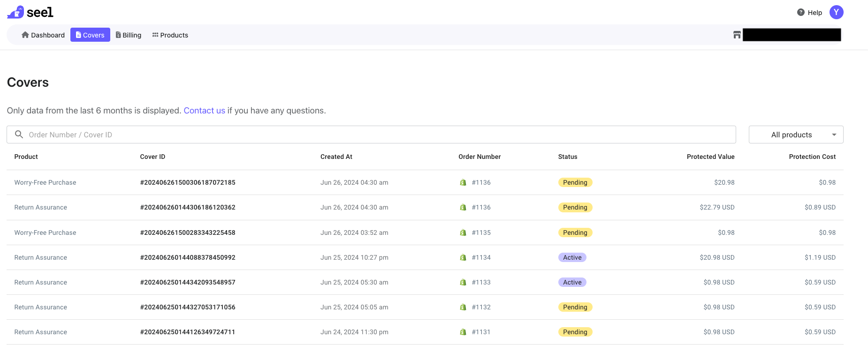868x345 pixels.
Task: Expand the All products dropdown
Action: (796, 135)
